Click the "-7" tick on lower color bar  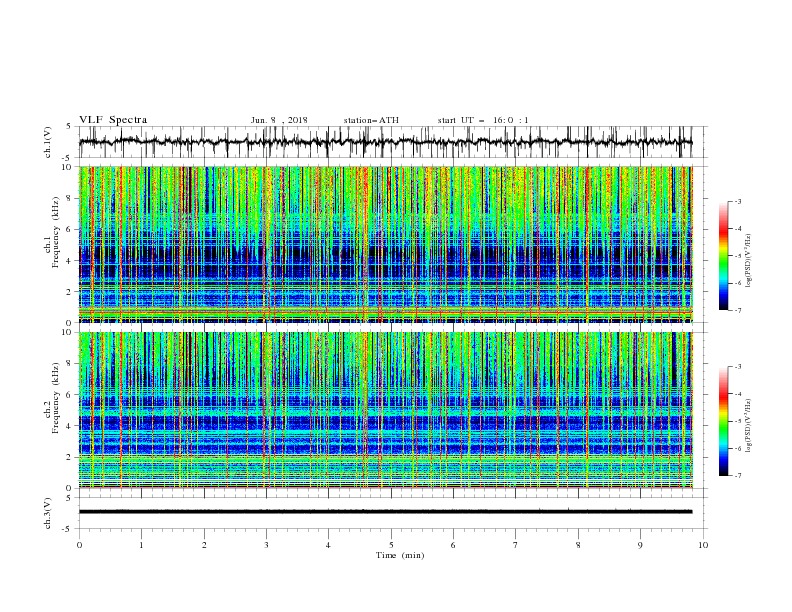737,476
